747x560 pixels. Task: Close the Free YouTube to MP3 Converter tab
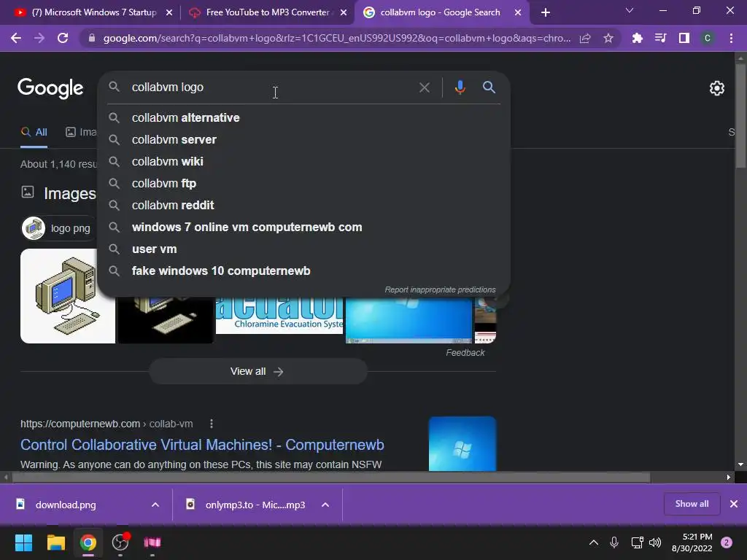coord(343,12)
